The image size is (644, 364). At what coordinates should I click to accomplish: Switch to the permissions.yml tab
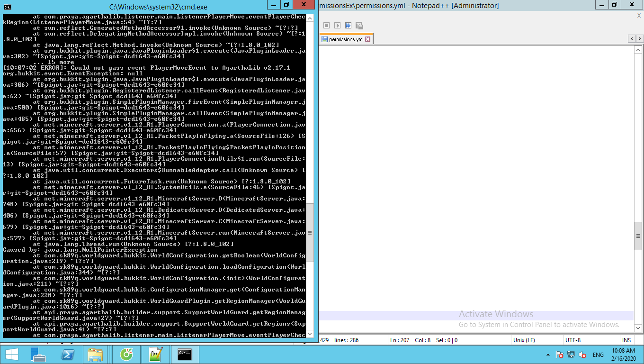[x=346, y=39]
